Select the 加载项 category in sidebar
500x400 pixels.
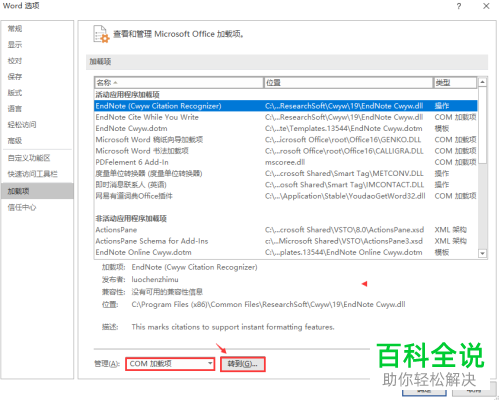pos(37,191)
